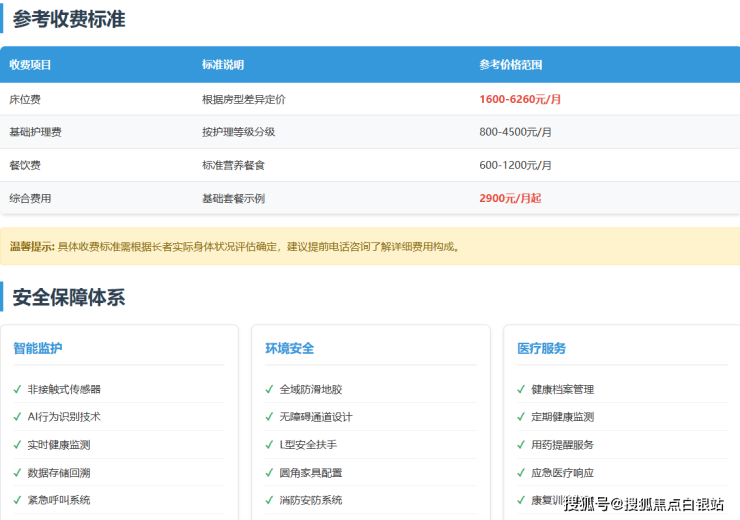Click the checkmark next to 健康档案管理
The width and height of the screenshot is (740, 520).
[x=522, y=389]
